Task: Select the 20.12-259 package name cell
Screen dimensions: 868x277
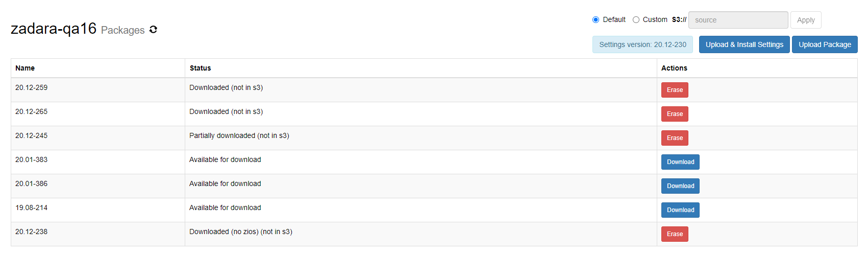Action: [98, 90]
